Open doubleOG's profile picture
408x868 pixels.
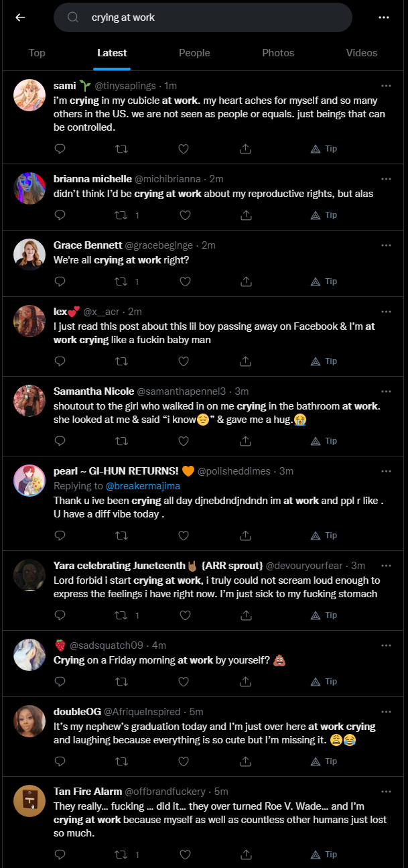point(29,723)
